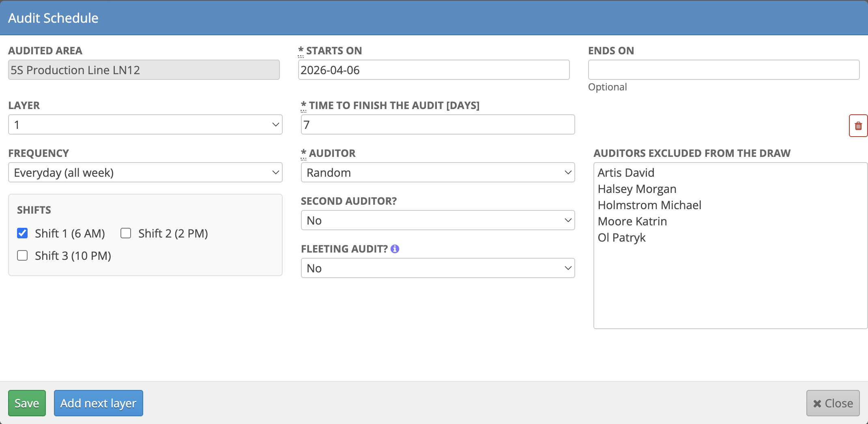Select Ol Patryk in the exclusion list
Viewport: 868px width, 424px height.
621,238
